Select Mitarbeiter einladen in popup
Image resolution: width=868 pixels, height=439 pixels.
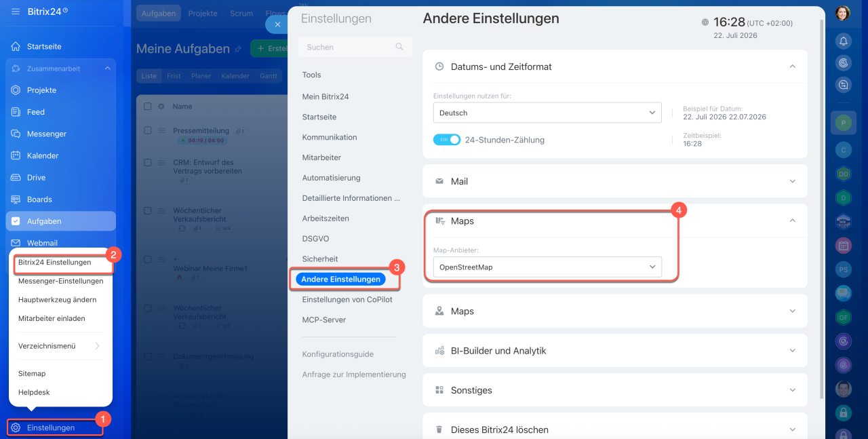[x=52, y=318]
